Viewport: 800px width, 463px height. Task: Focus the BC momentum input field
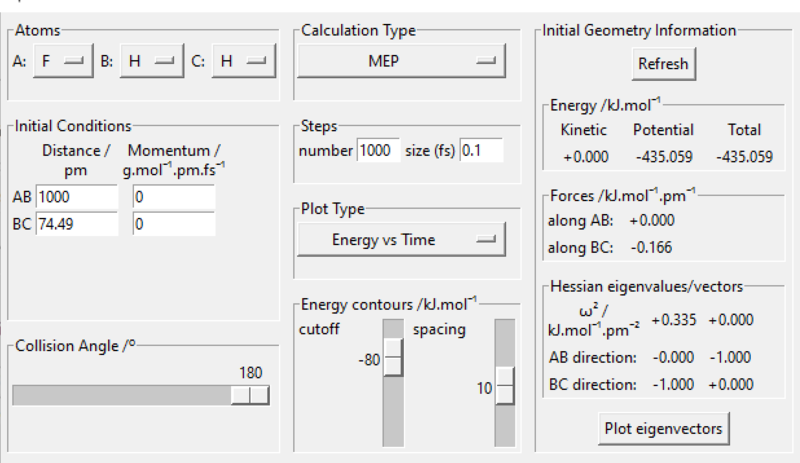click(x=173, y=225)
